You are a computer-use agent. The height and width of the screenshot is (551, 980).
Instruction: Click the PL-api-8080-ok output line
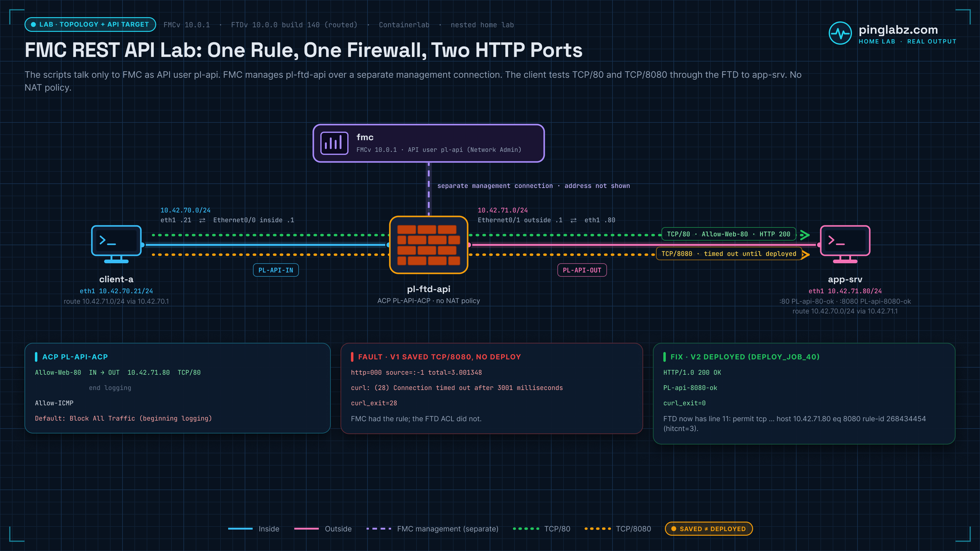point(690,388)
